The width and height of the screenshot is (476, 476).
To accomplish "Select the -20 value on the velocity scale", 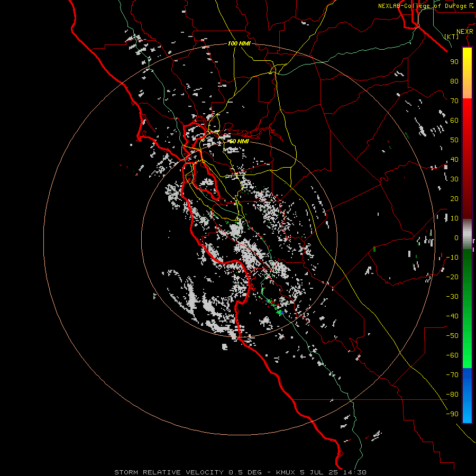I will click(x=452, y=277).
